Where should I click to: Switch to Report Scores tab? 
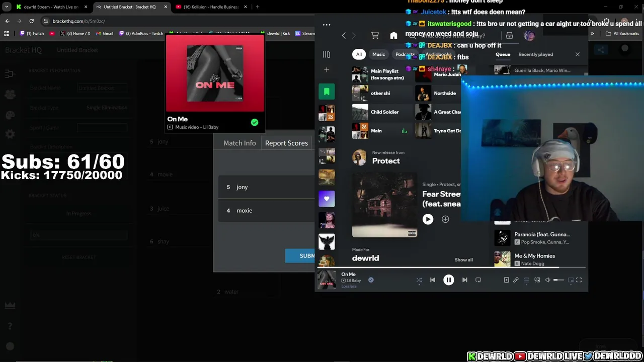(286, 143)
